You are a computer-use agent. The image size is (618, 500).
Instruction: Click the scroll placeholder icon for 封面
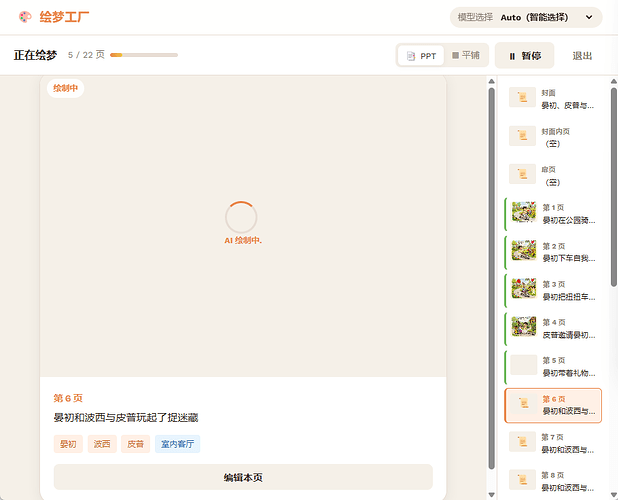click(x=522, y=97)
